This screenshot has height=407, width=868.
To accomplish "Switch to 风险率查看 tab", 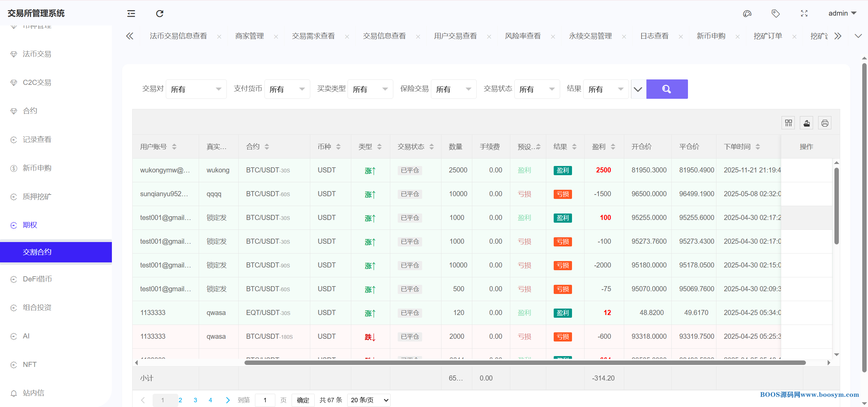I will (x=522, y=36).
